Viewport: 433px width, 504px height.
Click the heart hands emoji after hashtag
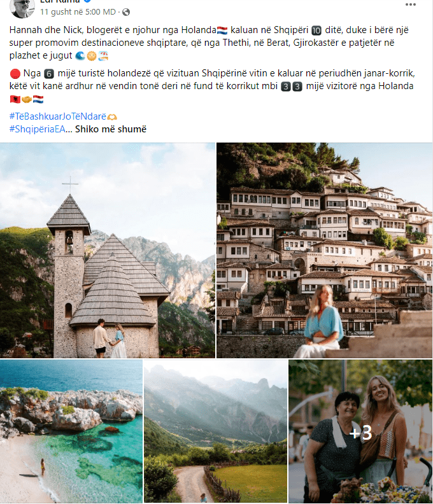112,116
